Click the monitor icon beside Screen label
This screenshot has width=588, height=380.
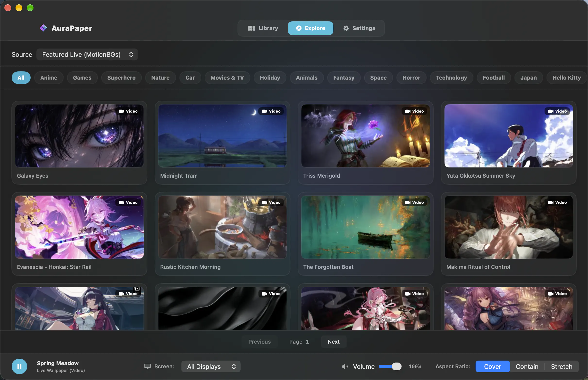147,366
